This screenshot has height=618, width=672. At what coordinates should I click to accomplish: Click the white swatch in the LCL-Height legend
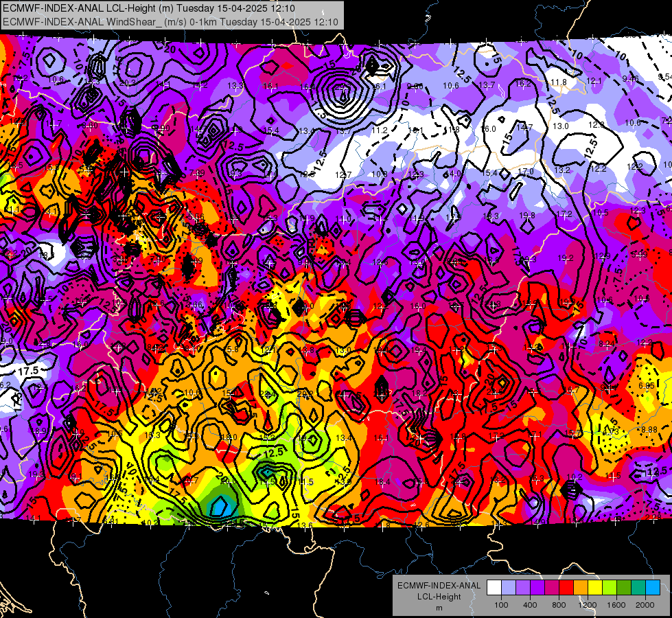(494, 588)
